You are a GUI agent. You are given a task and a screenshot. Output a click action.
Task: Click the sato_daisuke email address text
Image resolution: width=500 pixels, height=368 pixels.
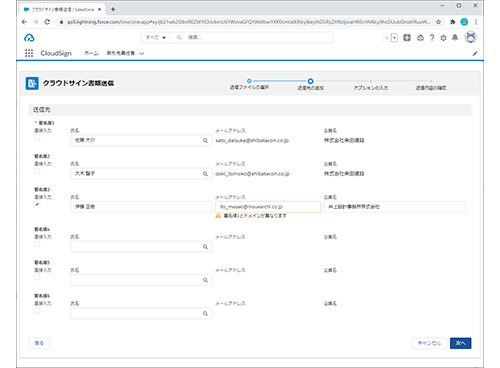pos(252,140)
